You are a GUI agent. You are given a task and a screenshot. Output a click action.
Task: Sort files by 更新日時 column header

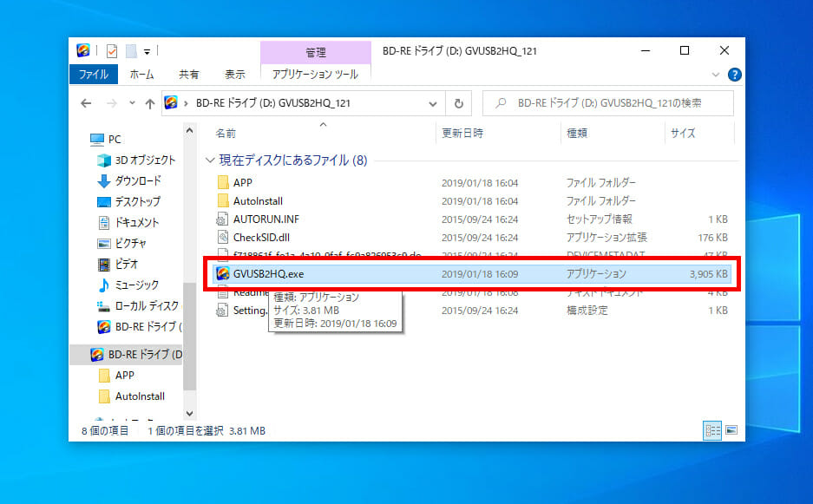click(x=462, y=134)
